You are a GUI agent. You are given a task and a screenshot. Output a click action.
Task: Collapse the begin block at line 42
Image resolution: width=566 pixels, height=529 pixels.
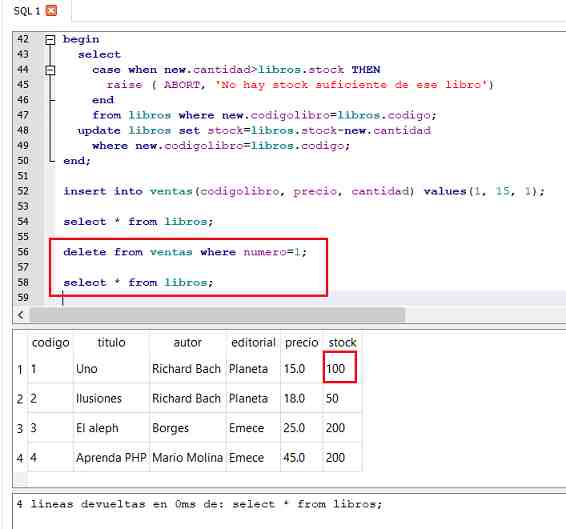(x=50, y=39)
